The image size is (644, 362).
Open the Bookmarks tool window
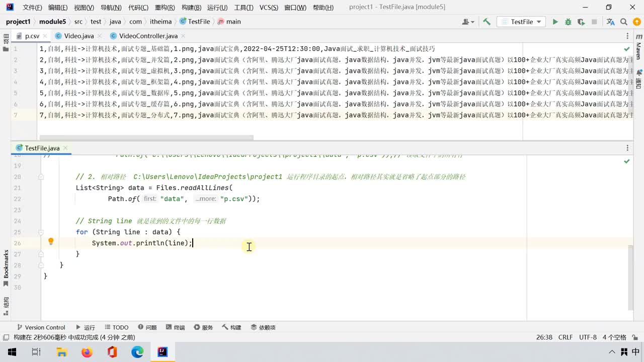pyautogui.click(x=6, y=268)
